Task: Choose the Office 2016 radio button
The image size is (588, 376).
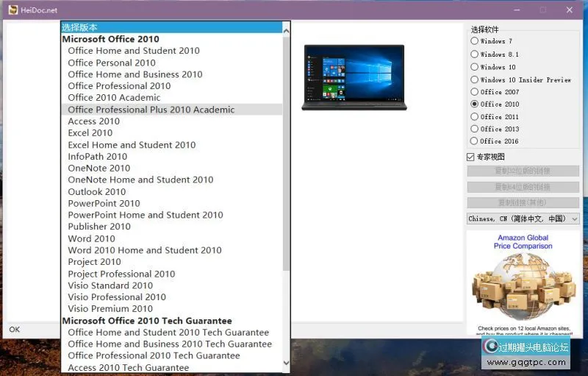Action: (474, 141)
